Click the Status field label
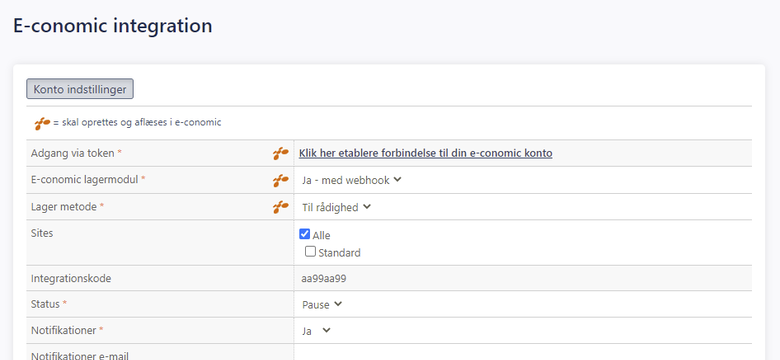 point(45,304)
